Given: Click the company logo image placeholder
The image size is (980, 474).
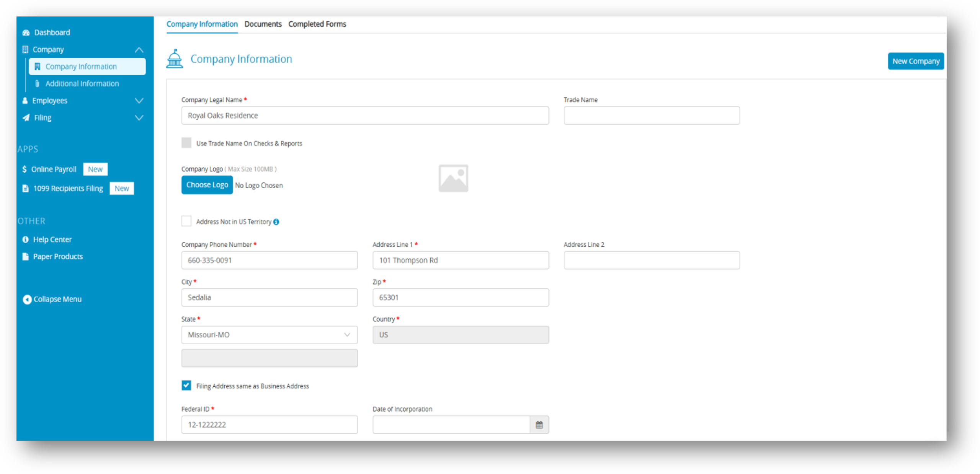Looking at the screenshot, I should click(x=453, y=178).
